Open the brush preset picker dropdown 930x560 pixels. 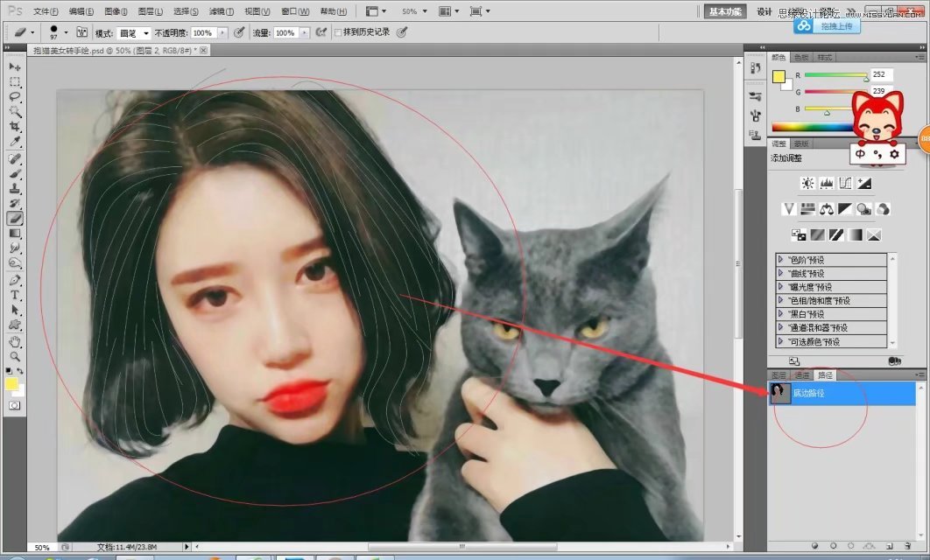click(x=66, y=32)
